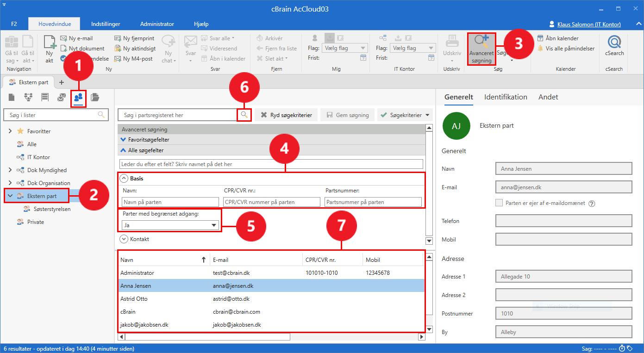
Task: Click the Arkivér icon
Action: pyautogui.click(x=260, y=38)
